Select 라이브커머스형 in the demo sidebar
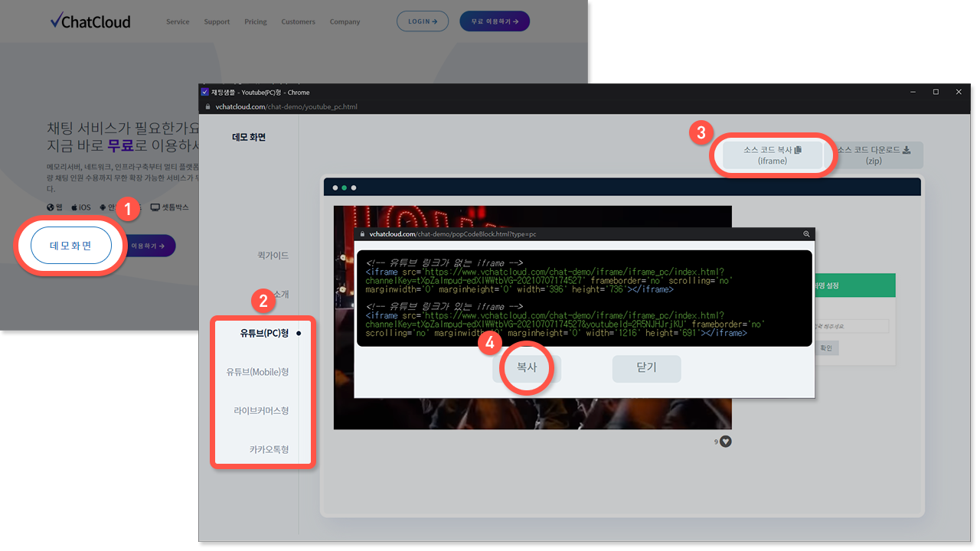 click(x=261, y=411)
